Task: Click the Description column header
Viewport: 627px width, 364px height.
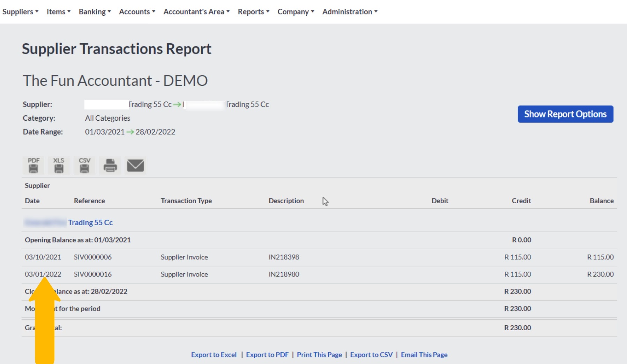Action: tap(286, 200)
